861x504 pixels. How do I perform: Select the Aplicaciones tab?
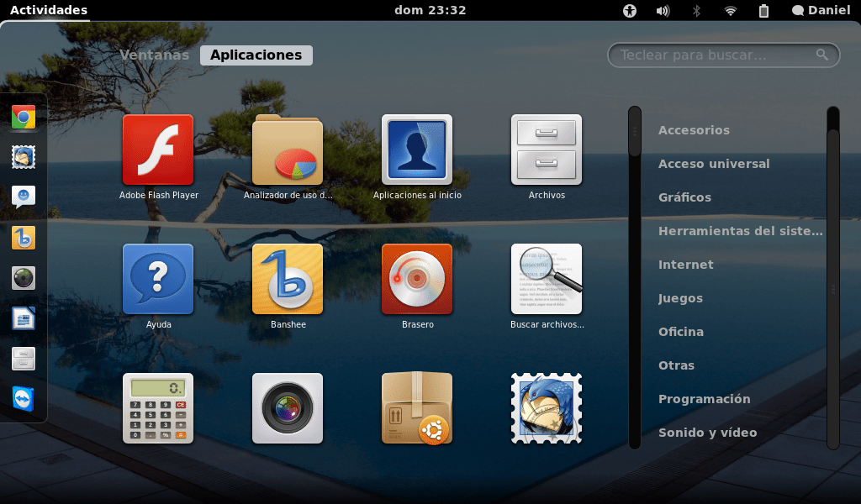[x=256, y=55]
